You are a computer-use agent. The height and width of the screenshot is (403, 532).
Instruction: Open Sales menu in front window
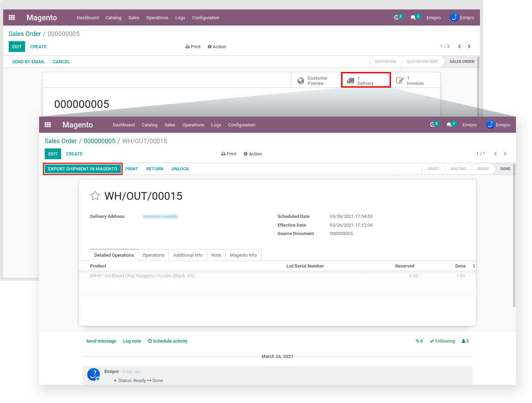coord(170,125)
